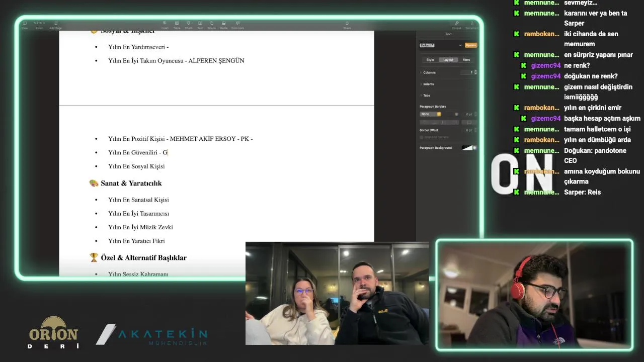Click the 'Yılın En Güveniliri - G' line
Viewport: 644px width, 362px height.
pos(138,152)
